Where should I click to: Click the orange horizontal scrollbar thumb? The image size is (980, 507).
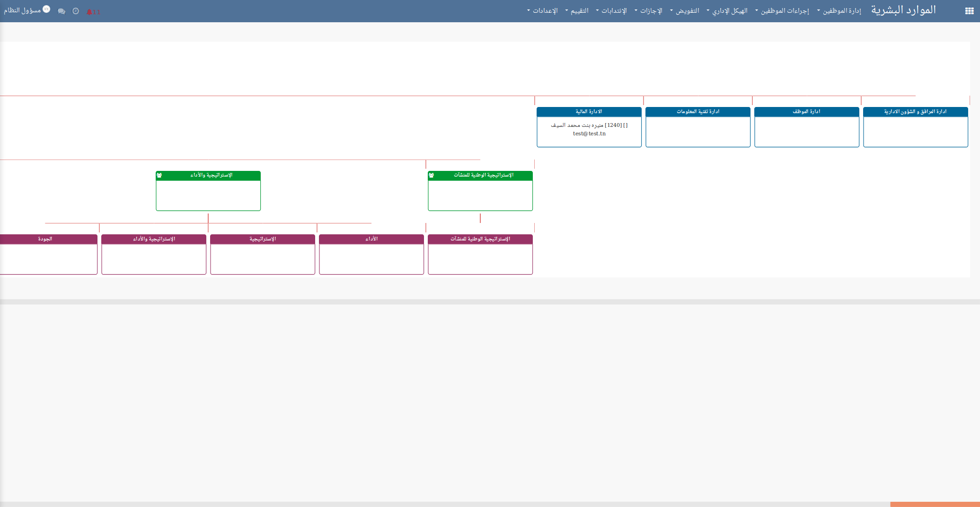click(935, 504)
